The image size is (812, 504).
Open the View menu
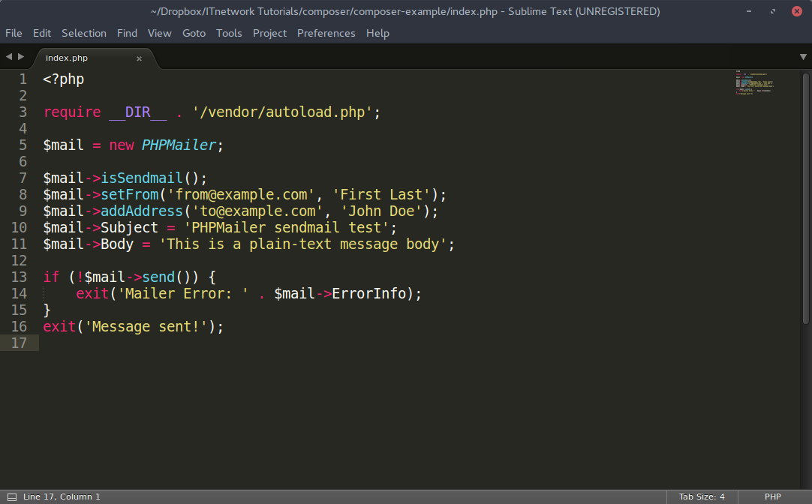coord(160,33)
